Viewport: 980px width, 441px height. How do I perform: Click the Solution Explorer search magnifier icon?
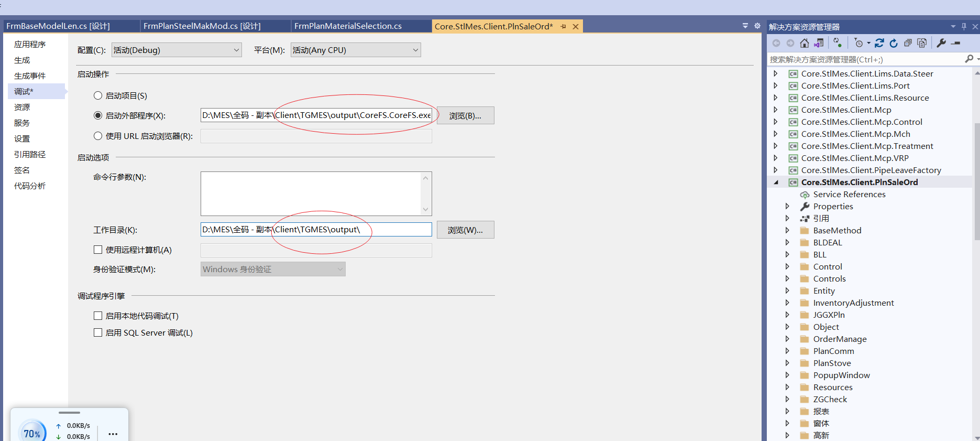(969, 59)
